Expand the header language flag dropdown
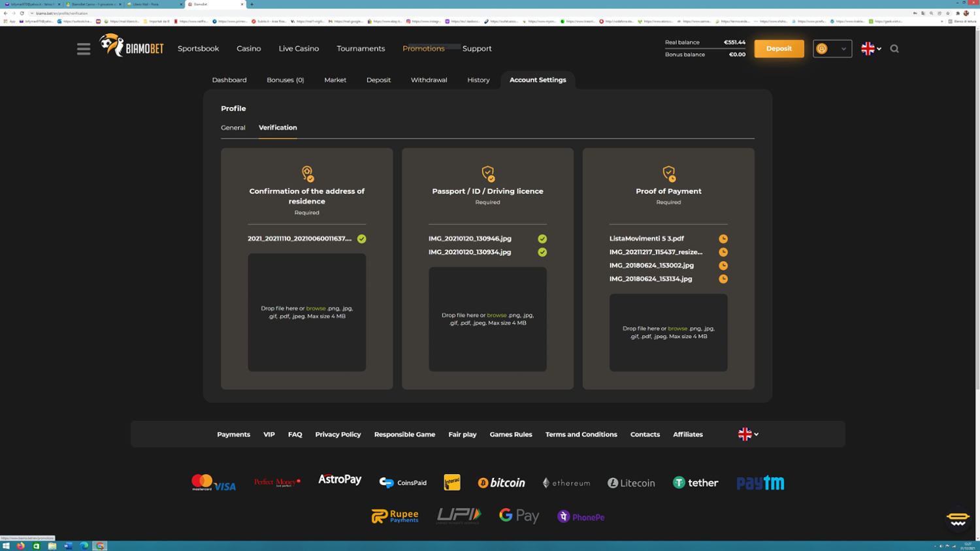 (872, 49)
